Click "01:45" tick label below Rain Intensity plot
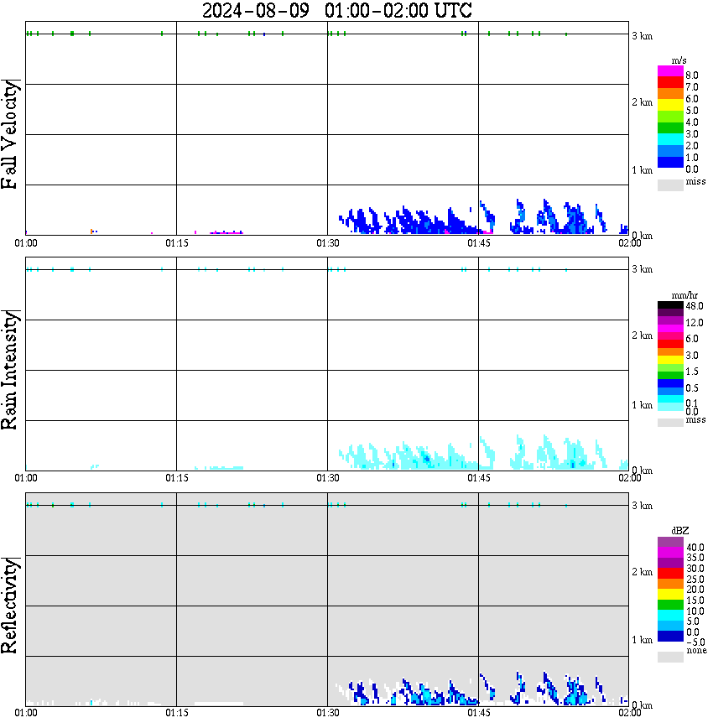Image resolution: width=713 pixels, height=728 pixels. tap(479, 478)
